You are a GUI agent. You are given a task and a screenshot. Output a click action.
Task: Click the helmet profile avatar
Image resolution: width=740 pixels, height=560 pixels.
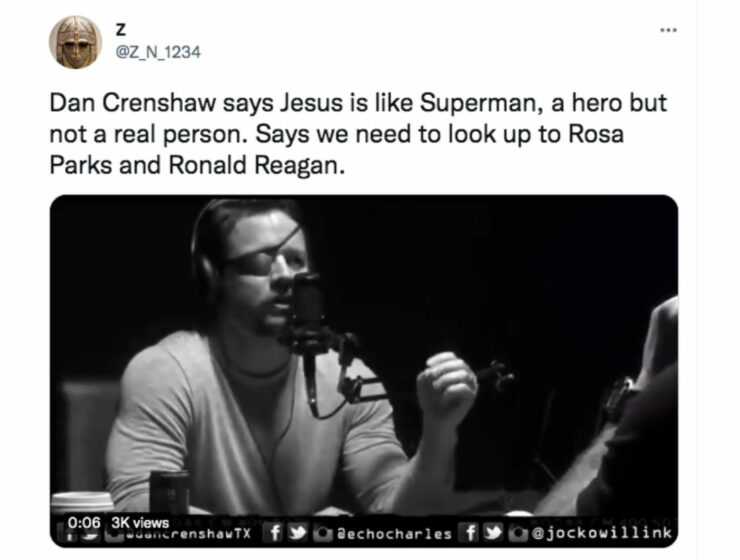point(75,42)
